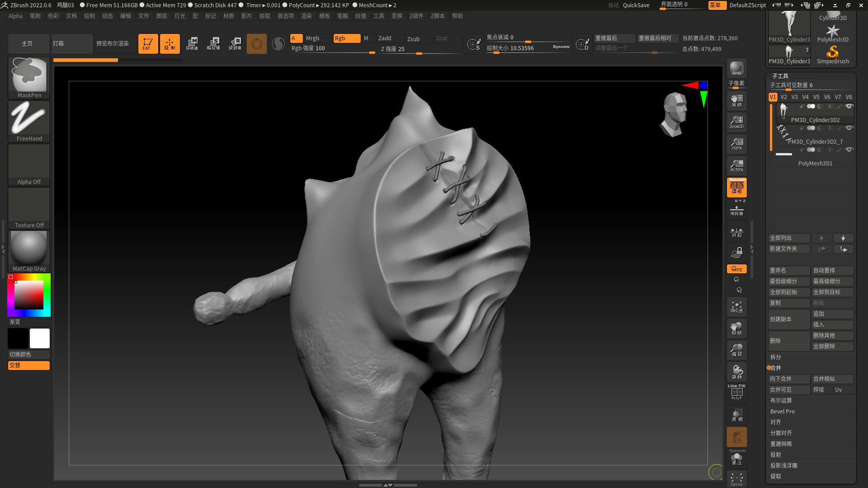Click the 向下合并 merge button
The height and width of the screenshot is (488, 868).
[x=789, y=379]
